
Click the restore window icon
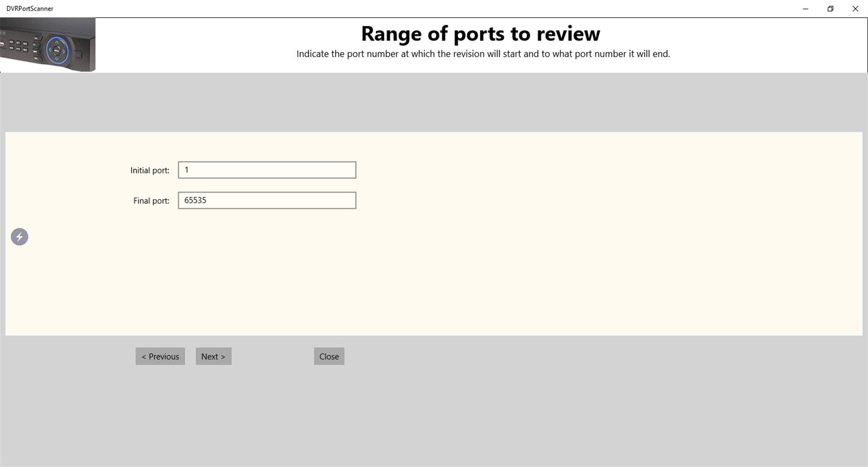[x=830, y=9]
